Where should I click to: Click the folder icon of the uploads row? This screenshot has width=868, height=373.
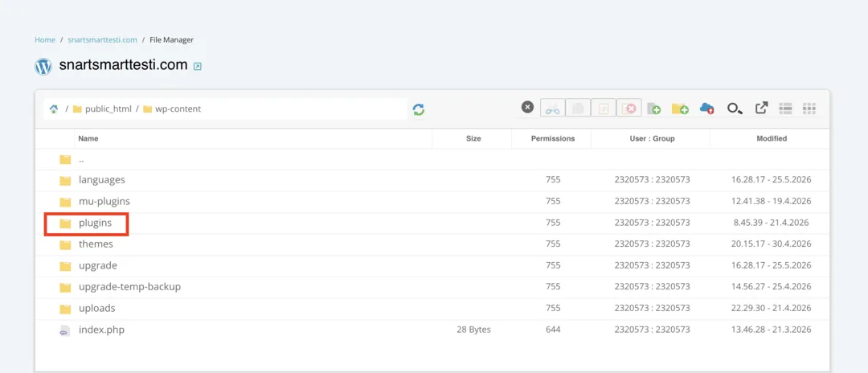pos(65,309)
